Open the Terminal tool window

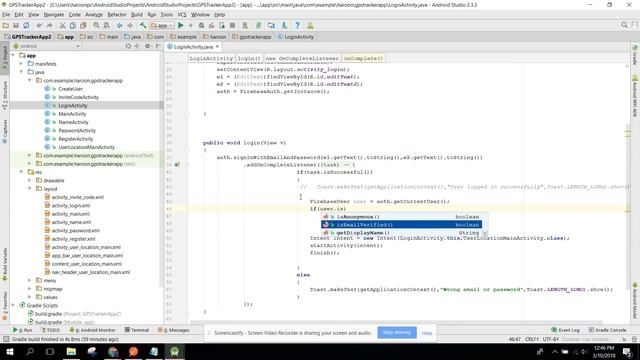[x=137, y=330]
